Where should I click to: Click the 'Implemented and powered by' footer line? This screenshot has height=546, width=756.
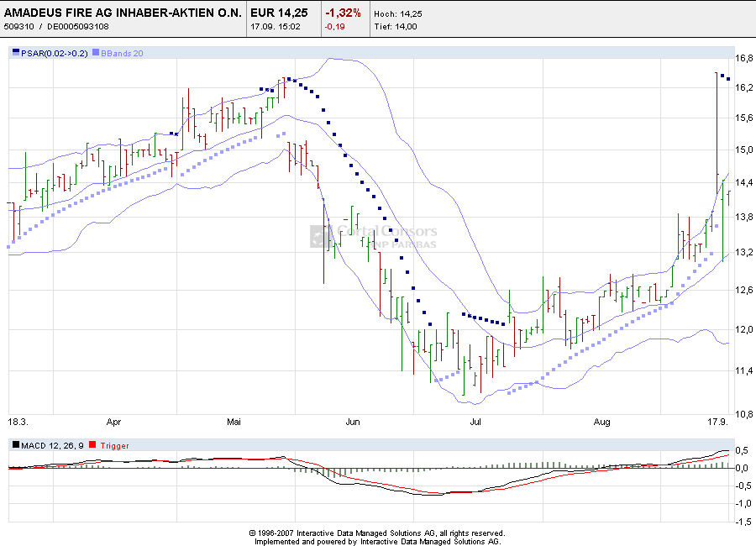point(378,542)
